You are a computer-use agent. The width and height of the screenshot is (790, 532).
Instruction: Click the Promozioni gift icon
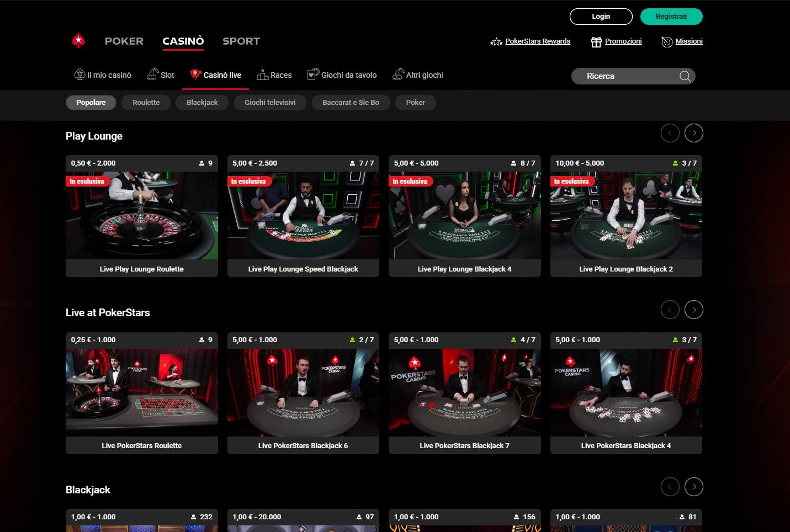(596, 42)
